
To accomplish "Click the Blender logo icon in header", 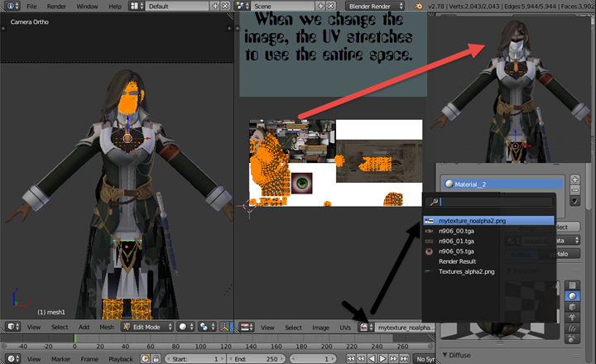I will [x=419, y=6].
